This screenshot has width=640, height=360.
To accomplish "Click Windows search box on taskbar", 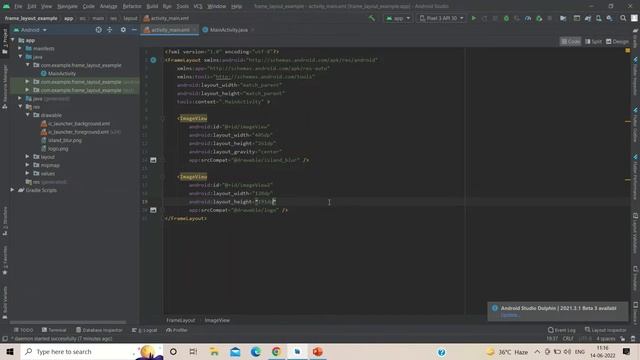I will coord(92,352).
